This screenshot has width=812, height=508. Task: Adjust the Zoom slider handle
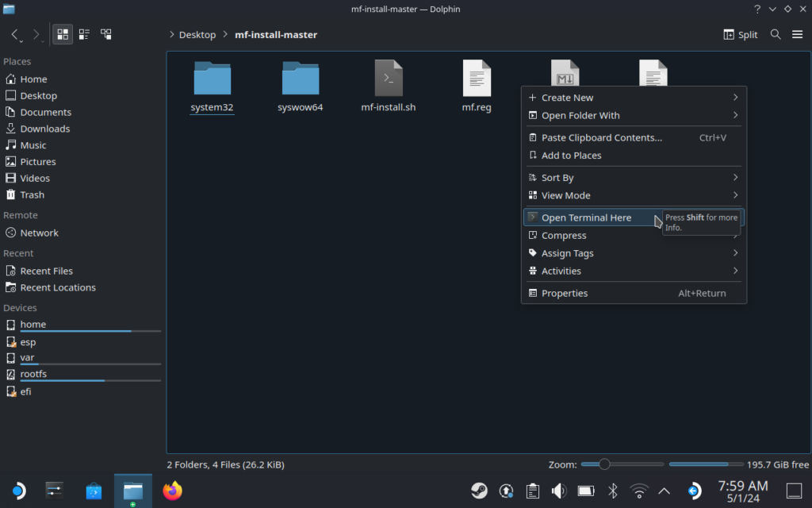coord(603,464)
